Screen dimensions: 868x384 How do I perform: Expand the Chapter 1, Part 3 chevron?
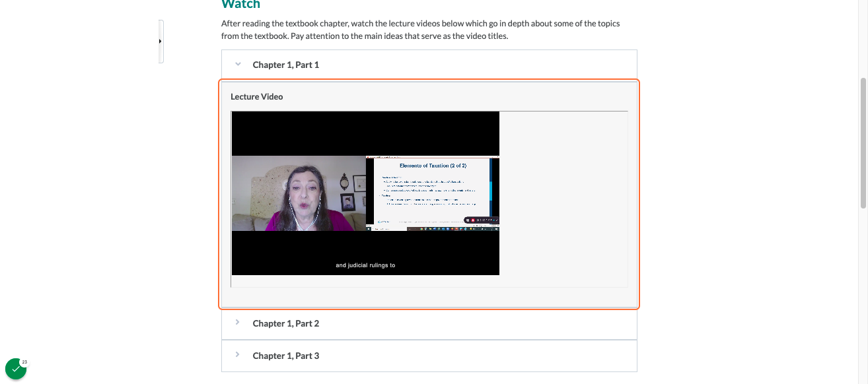(238, 355)
